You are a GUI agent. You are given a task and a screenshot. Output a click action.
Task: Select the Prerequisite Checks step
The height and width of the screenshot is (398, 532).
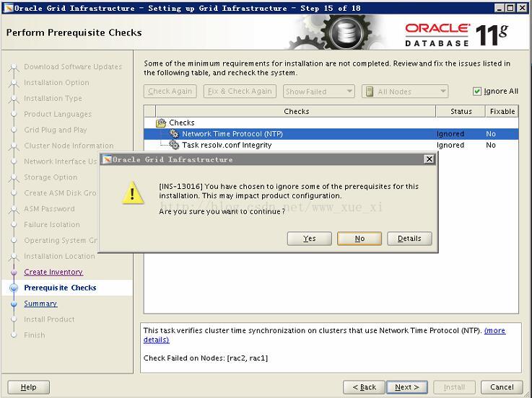pos(60,288)
